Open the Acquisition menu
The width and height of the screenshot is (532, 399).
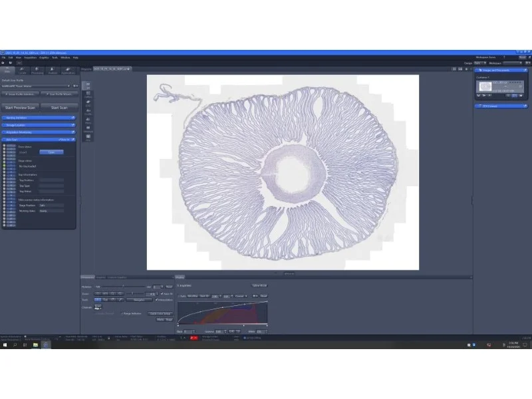coord(31,58)
